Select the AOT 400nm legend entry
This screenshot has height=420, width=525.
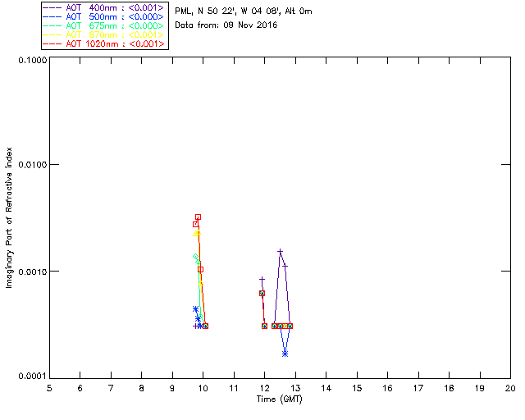(104, 7)
